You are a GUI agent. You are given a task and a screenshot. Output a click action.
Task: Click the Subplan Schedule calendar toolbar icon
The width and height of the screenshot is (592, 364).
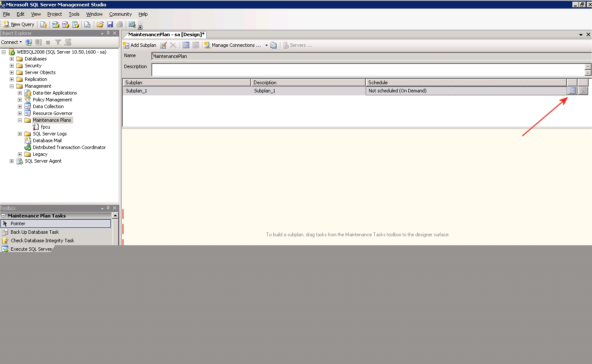point(186,45)
